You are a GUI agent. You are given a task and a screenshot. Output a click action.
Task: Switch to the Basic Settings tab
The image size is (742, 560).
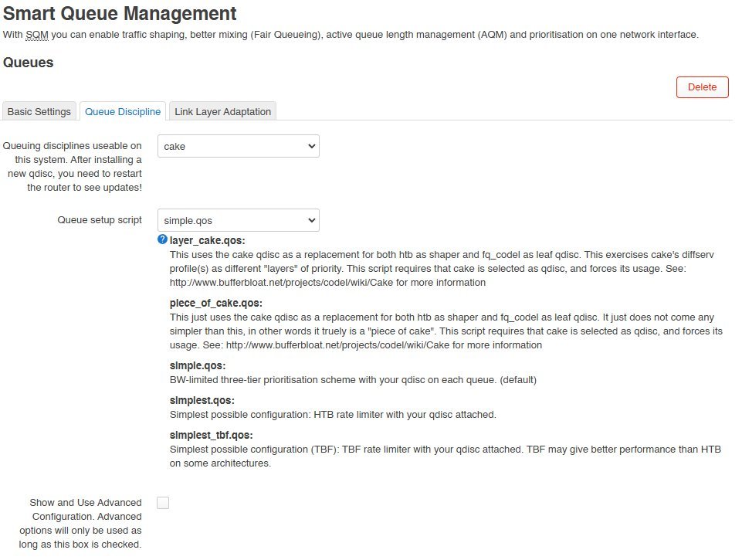click(x=39, y=112)
